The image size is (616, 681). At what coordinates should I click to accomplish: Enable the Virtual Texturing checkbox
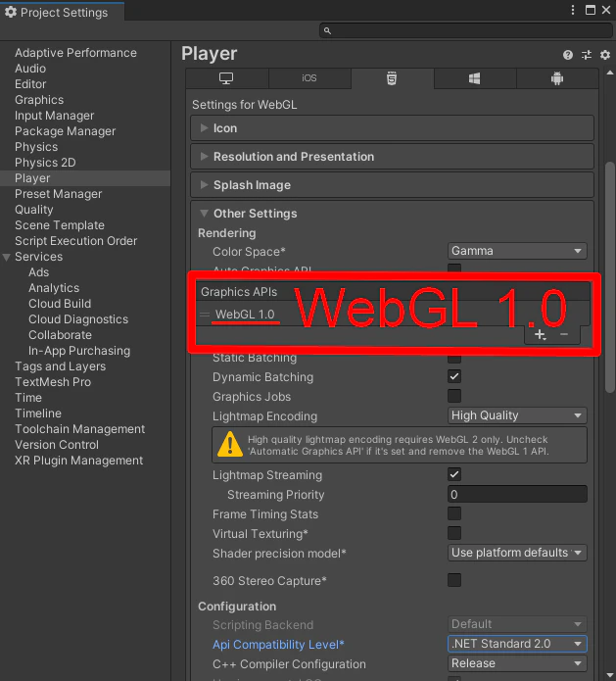point(454,533)
